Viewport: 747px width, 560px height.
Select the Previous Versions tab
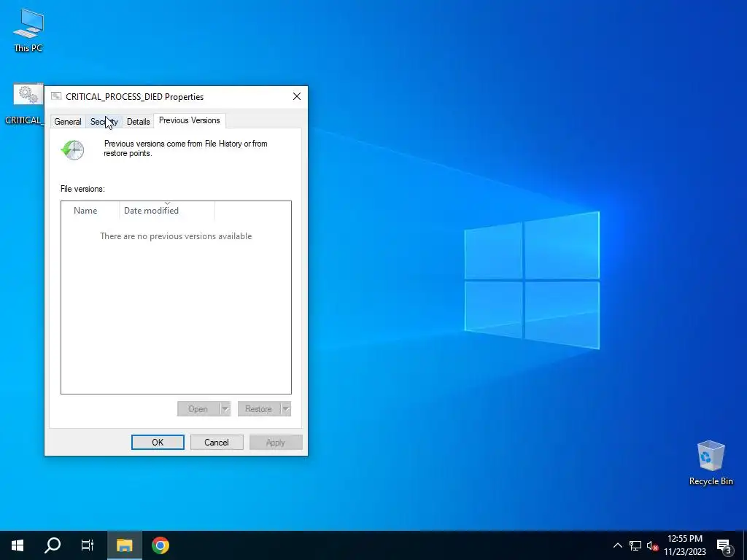tap(190, 120)
